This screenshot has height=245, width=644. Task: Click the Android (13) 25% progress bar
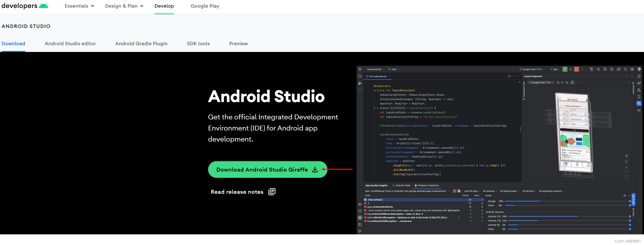[x=568, y=221]
